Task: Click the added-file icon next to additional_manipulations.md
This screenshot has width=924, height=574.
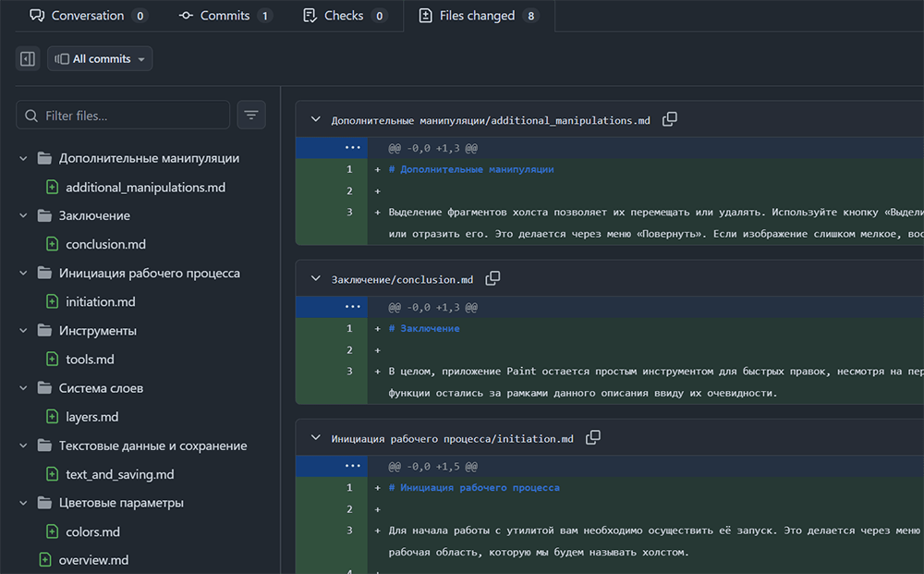Action: pos(53,188)
